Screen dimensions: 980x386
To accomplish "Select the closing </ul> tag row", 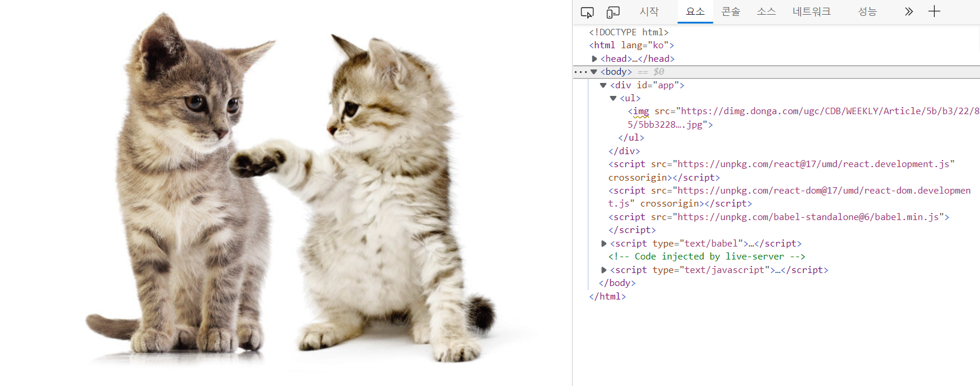I will coord(631,138).
